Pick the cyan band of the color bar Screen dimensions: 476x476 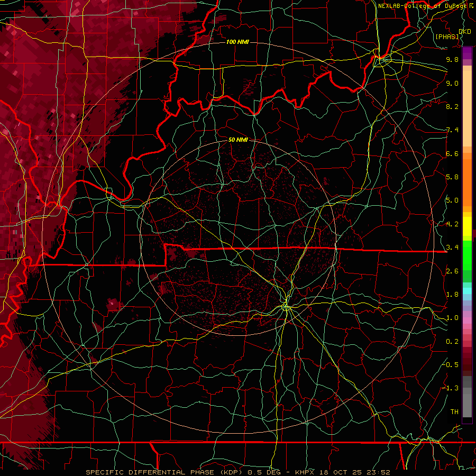(x=467, y=290)
